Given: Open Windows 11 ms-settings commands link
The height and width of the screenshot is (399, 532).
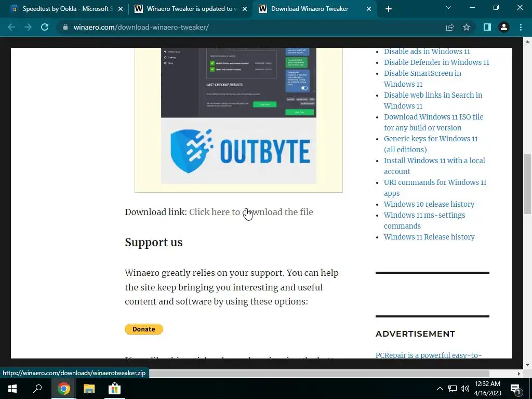Looking at the screenshot, I should click(424, 220).
